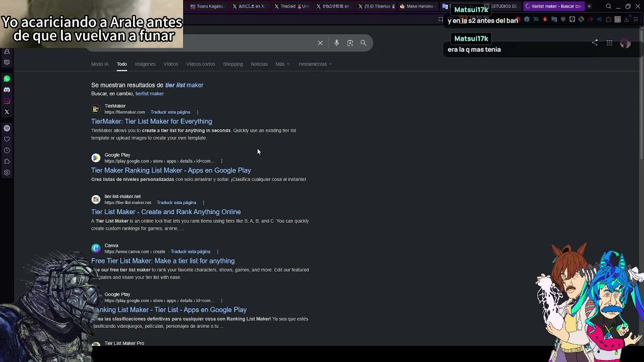Open the Spotify player in the sidebar
The image size is (644, 362).
pos(7,128)
